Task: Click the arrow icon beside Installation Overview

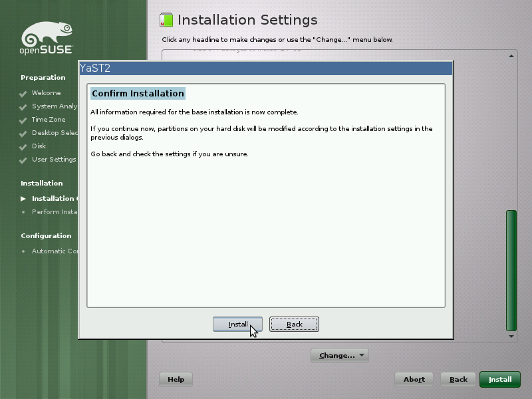Action: (x=22, y=198)
